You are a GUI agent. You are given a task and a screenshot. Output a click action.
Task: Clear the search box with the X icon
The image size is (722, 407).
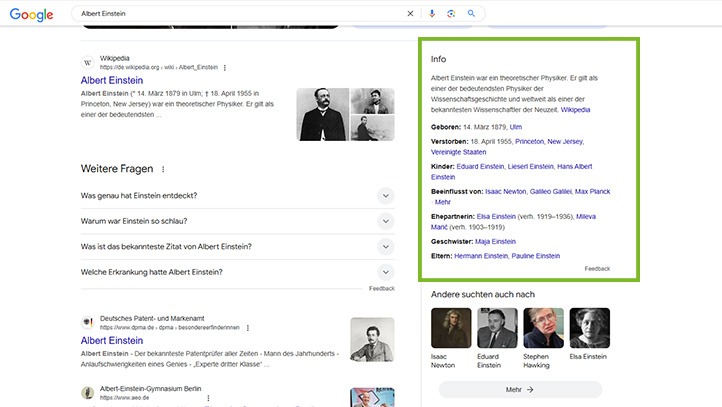click(410, 14)
